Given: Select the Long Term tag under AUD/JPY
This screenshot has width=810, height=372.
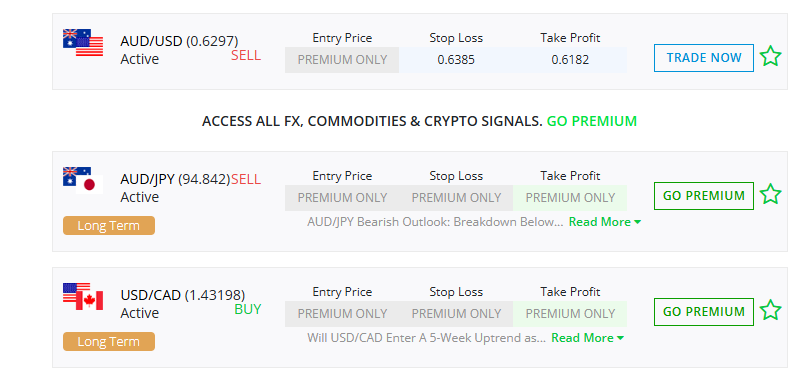Looking at the screenshot, I should (108, 226).
